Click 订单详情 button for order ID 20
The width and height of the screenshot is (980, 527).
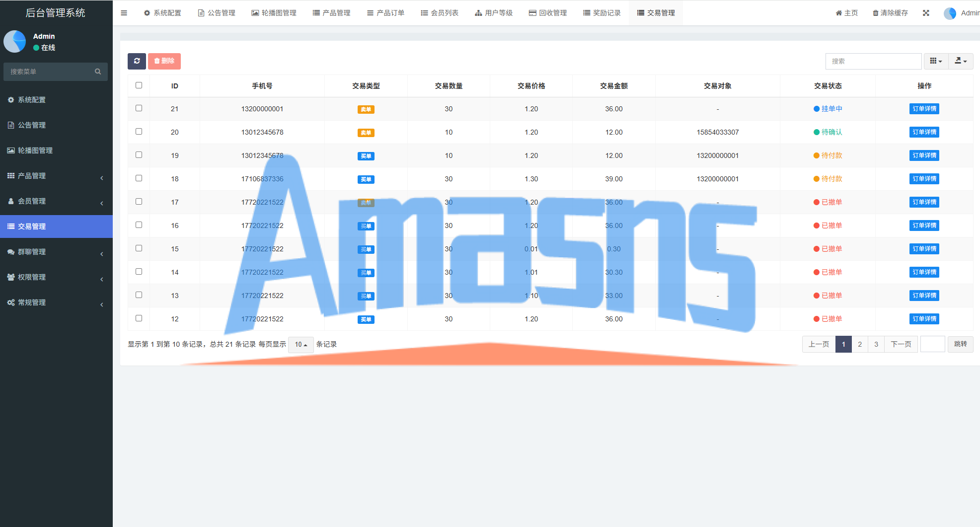(924, 132)
